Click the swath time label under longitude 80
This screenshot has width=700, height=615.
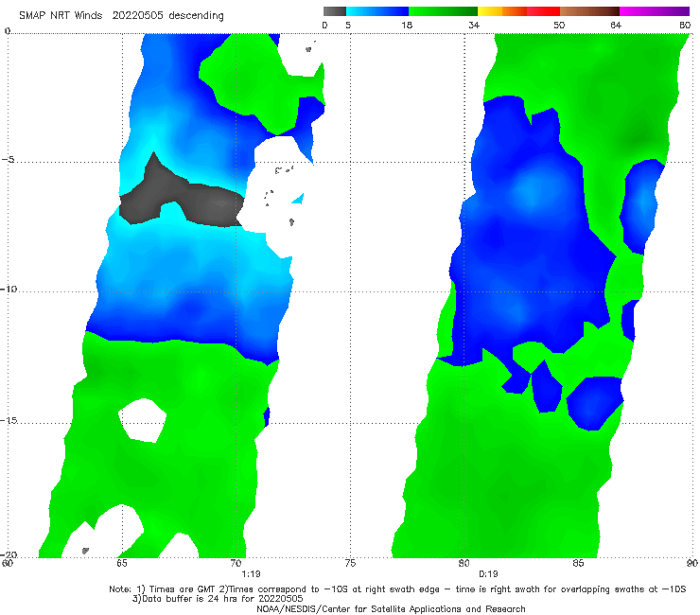pyautogui.click(x=488, y=574)
